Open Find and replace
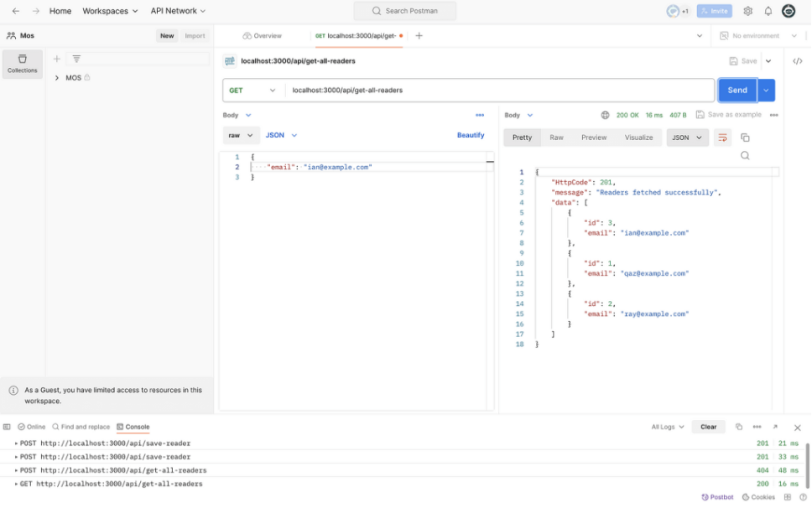 click(x=81, y=427)
